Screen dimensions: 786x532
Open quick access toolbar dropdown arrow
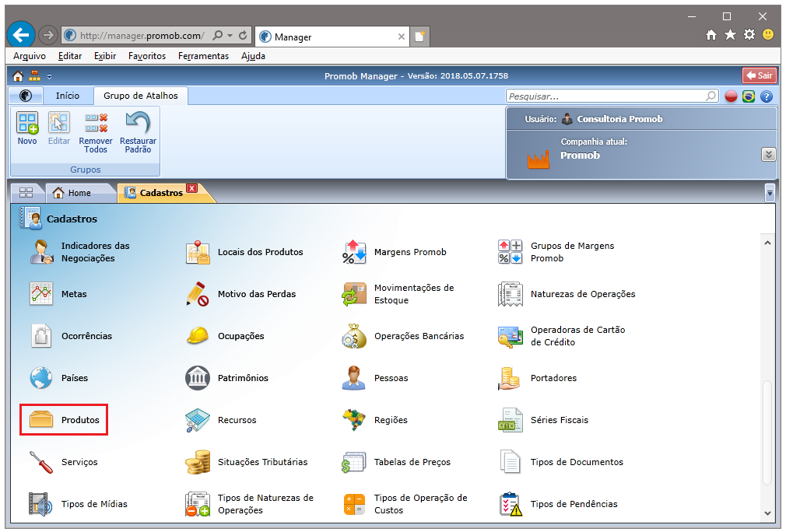click(49, 77)
